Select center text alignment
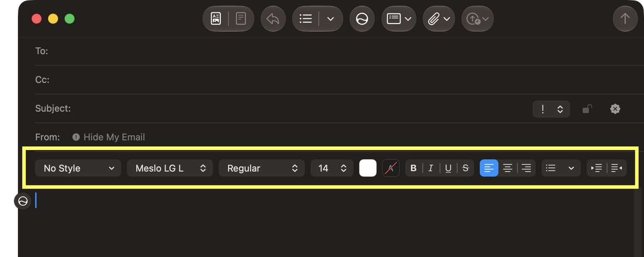 [x=507, y=168]
